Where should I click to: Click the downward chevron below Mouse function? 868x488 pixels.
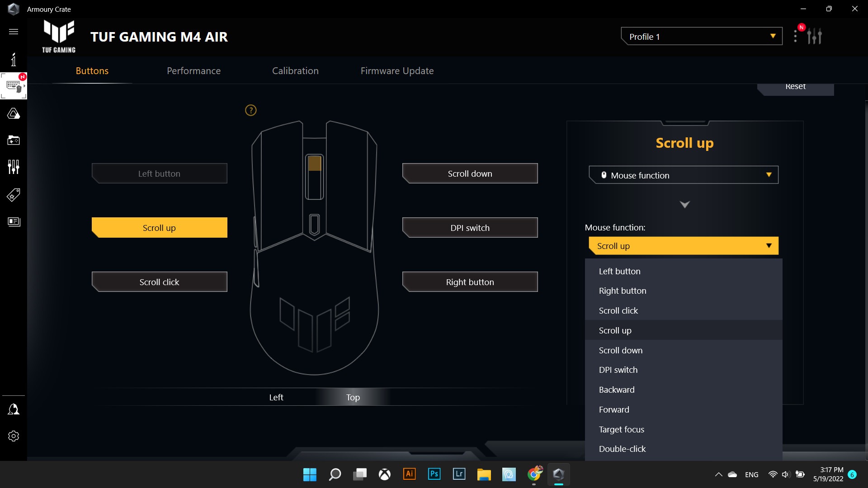685,205
